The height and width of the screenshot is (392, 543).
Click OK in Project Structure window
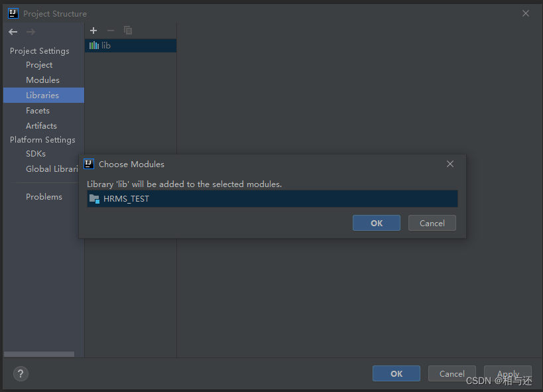(x=396, y=373)
